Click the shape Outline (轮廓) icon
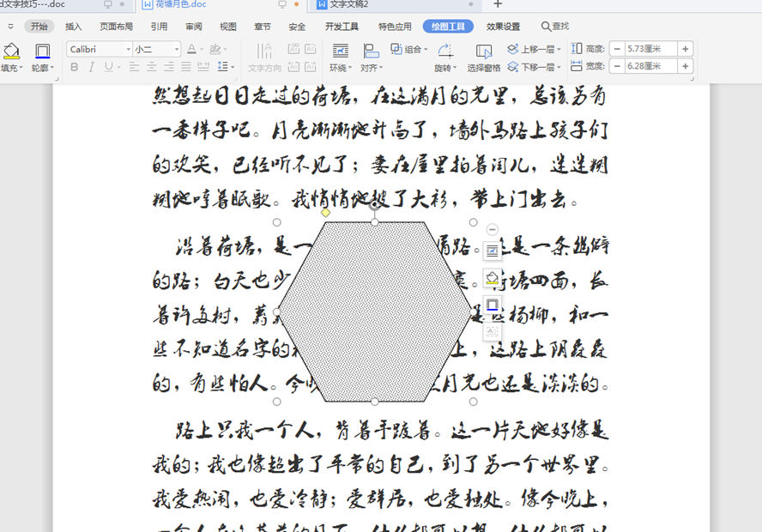 [42, 51]
